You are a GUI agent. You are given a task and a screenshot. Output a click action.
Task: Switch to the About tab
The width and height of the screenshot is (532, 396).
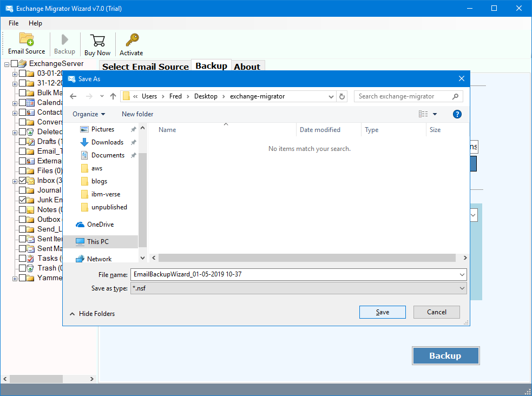tap(247, 67)
